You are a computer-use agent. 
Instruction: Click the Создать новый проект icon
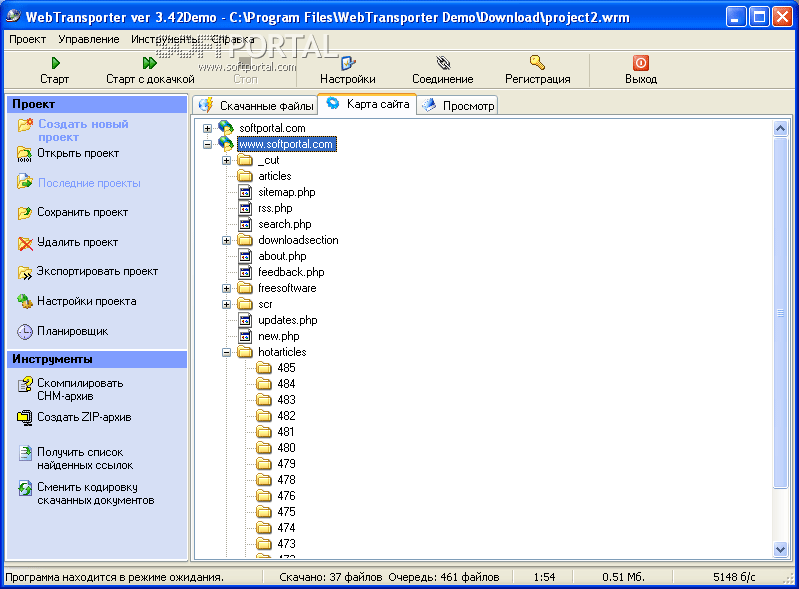[25, 125]
